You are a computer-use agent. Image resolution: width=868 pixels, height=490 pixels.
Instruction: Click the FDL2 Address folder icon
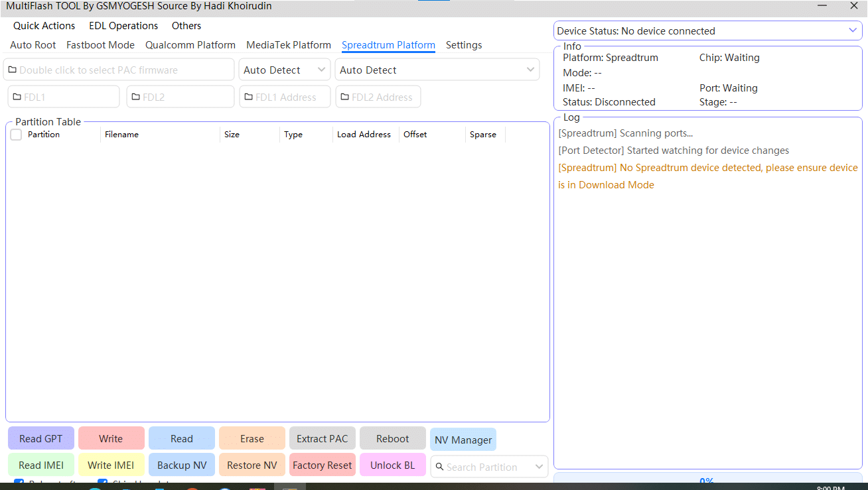click(x=345, y=97)
